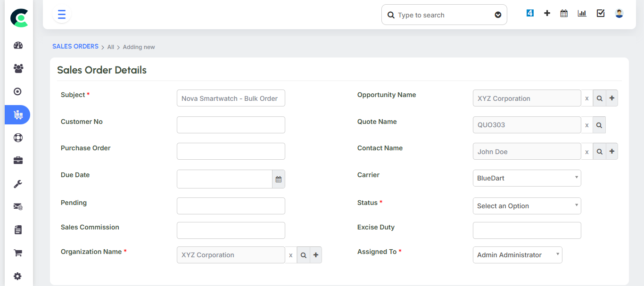644x286 pixels.
Task: Open the Carrier dropdown showing BlueDart
Action: (x=527, y=178)
